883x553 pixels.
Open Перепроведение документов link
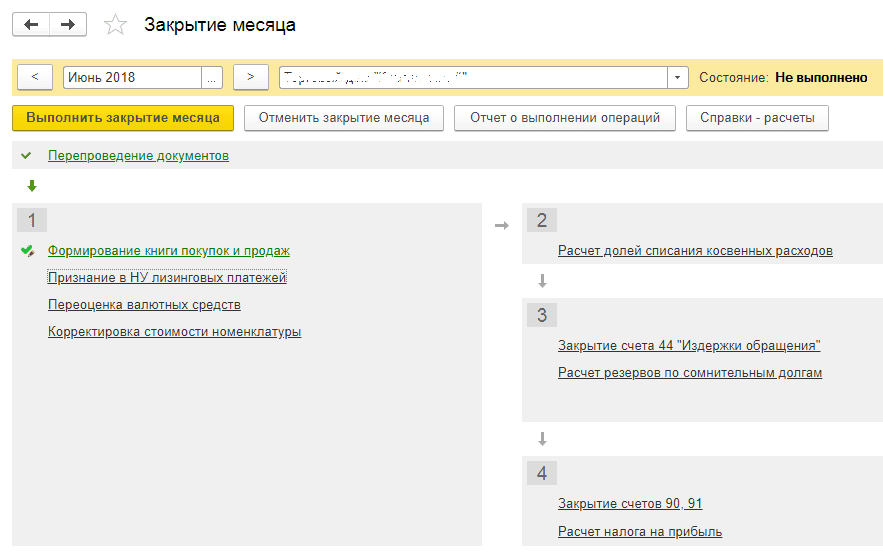(138, 155)
